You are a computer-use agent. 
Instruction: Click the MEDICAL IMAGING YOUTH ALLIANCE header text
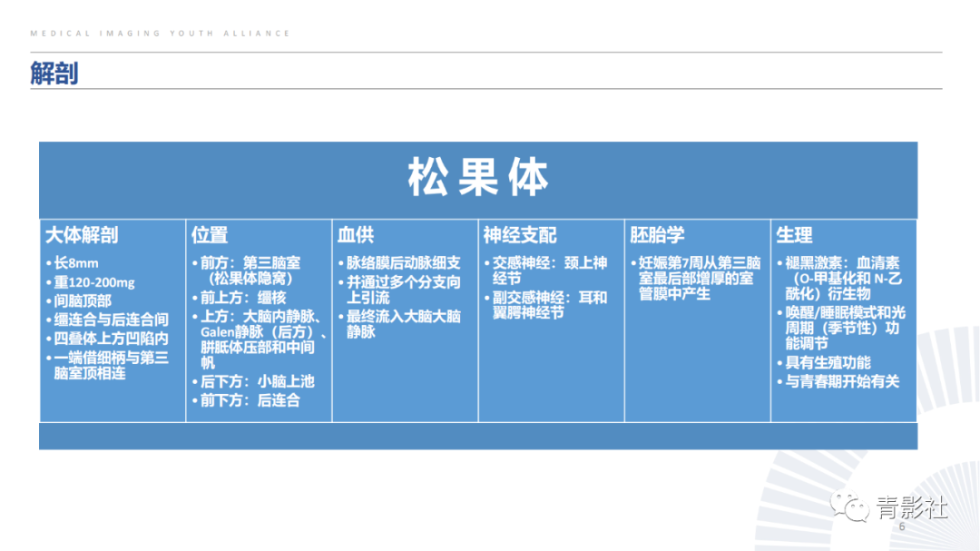[160, 34]
